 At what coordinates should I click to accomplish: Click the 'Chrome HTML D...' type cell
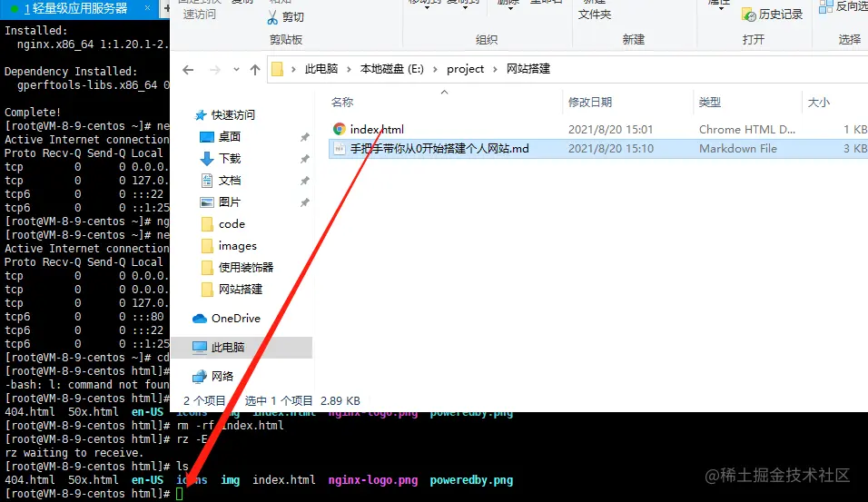746,129
